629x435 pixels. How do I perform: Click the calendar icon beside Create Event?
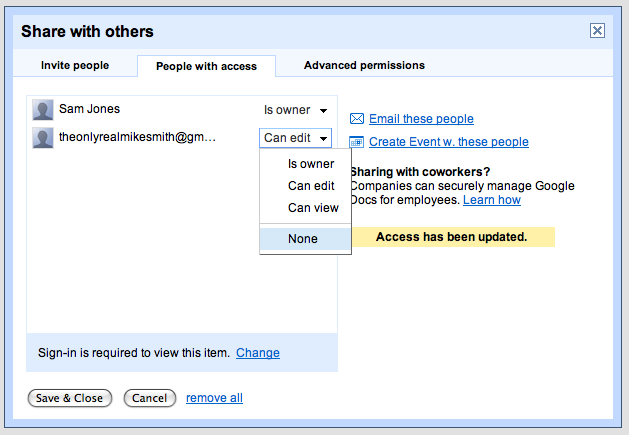(x=357, y=142)
